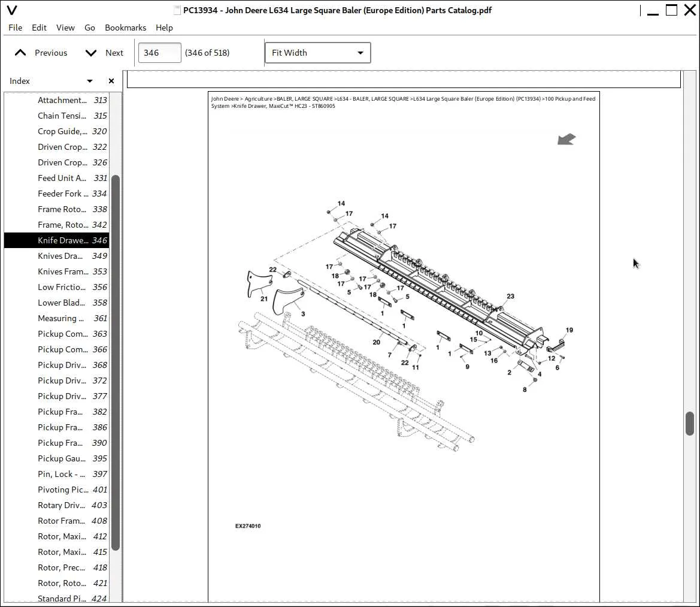Viewport: 700px width, 607px height.
Task: Click the Next button label
Action: [114, 53]
